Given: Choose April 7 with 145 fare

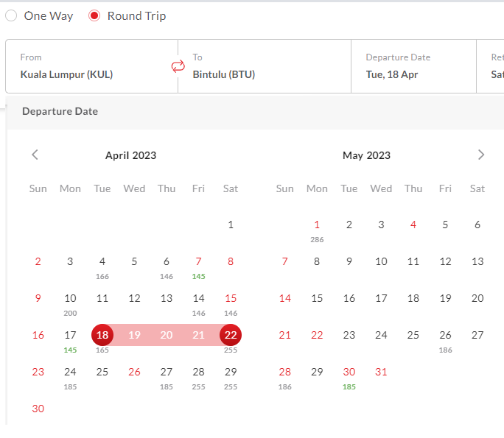Looking at the screenshot, I should (198, 265).
